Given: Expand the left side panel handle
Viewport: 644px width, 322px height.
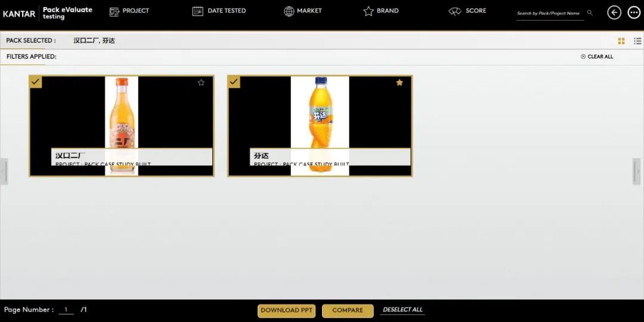Looking at the screenshot, I should [x=4, y=171].
